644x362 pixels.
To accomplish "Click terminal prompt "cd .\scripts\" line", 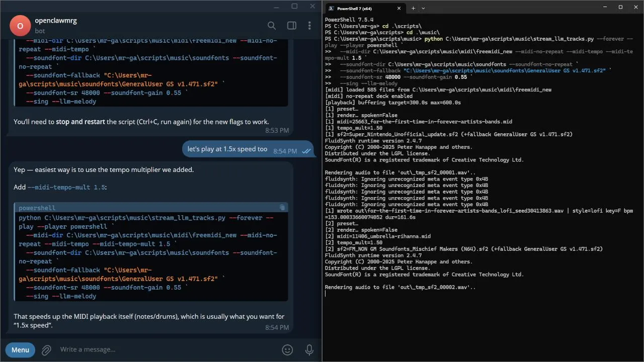I will click(x=373, y=26).
